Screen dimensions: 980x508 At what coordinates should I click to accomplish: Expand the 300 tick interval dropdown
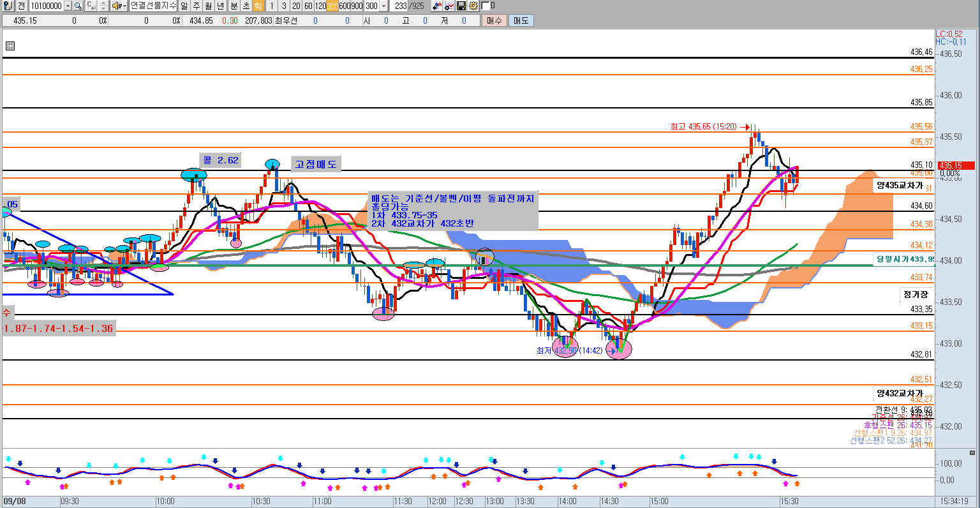click(383, 6)
